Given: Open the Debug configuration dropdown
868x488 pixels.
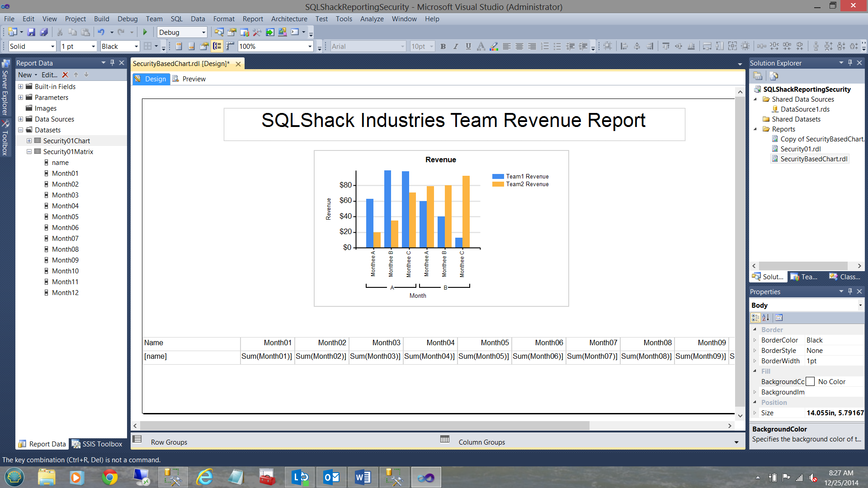Looking at the screenshot, I should [x=203, y=33].
